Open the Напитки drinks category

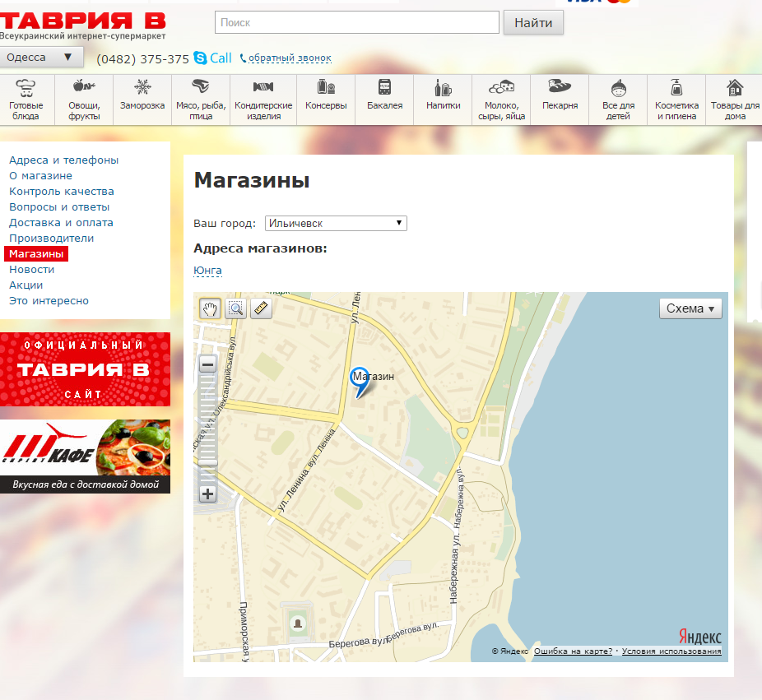coord(443,100)
